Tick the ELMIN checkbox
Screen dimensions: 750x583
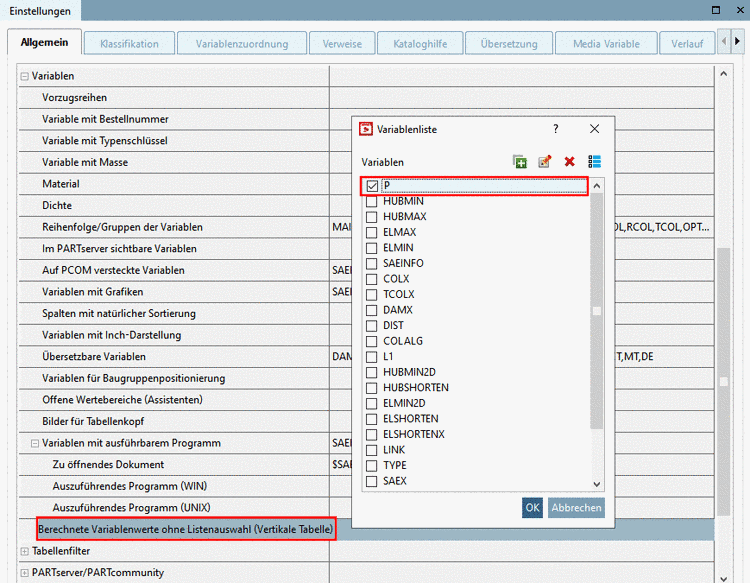tap(372, 248)
